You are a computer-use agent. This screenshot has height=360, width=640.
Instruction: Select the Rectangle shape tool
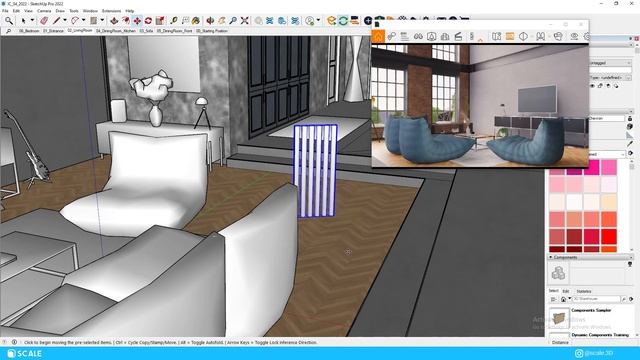pyautogui.click(x=93, y=20)
